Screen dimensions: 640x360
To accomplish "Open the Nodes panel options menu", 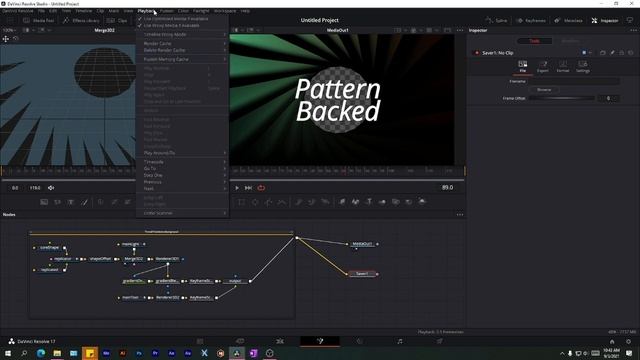I will coord(460,215).
